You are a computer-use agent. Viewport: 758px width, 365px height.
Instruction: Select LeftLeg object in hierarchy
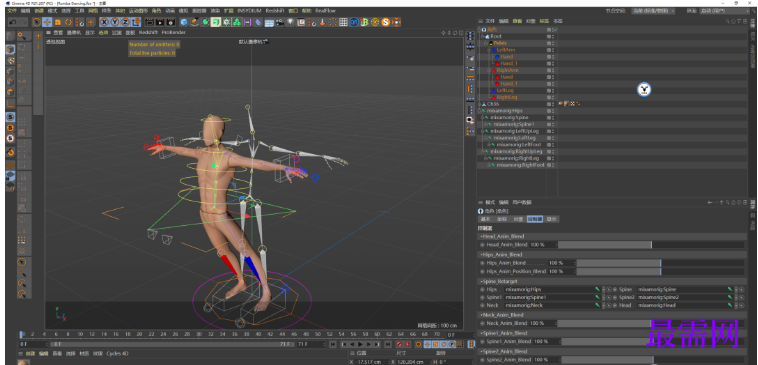pos(505,90)
